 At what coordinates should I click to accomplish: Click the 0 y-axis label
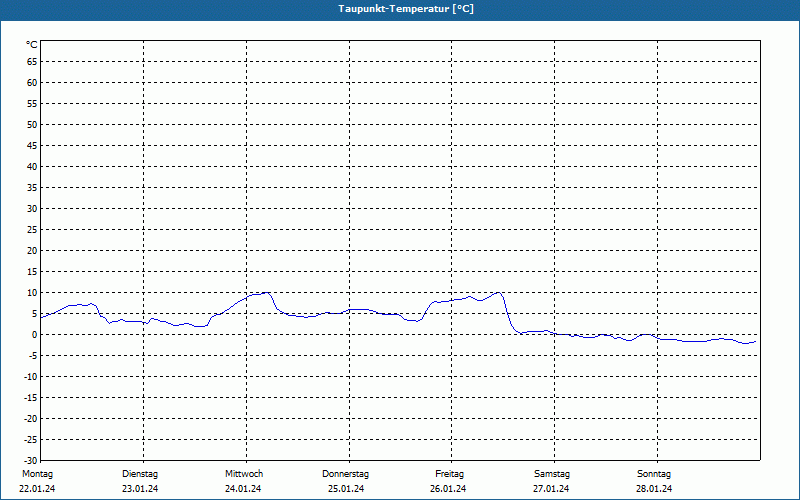point(35,335)
